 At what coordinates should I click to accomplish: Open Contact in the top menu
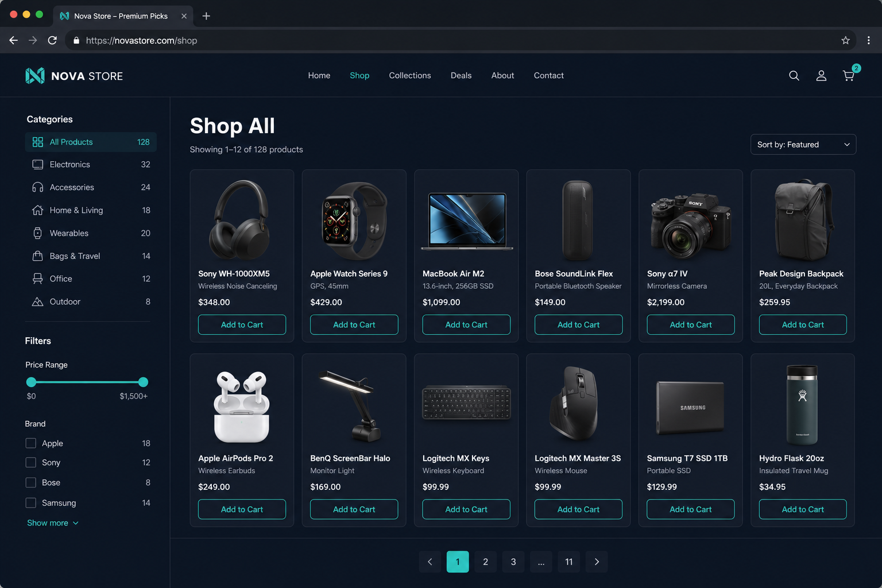[549, 75]
